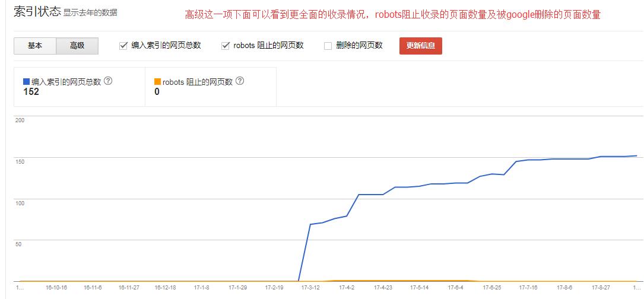Click x-axis date label 16-12-18
This screenshot has height=299, width=644.
tap(165, 288)
